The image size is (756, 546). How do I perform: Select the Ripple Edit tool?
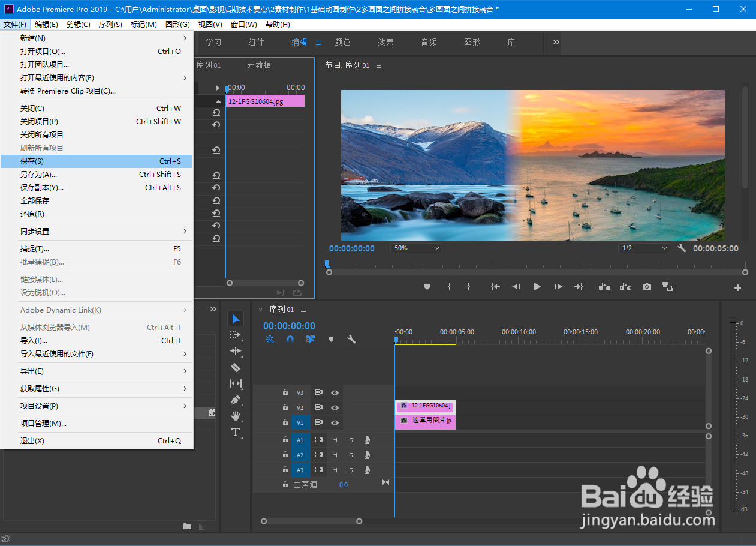pyautogui.click(x=236, y=351)
